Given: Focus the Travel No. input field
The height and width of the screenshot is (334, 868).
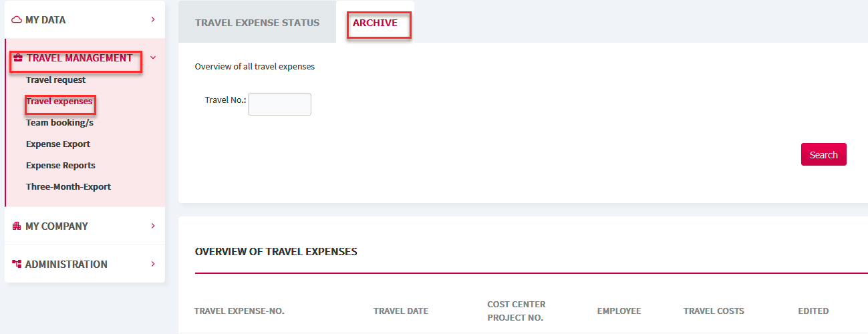Looking at the screenshot, I should coord(279,104).
